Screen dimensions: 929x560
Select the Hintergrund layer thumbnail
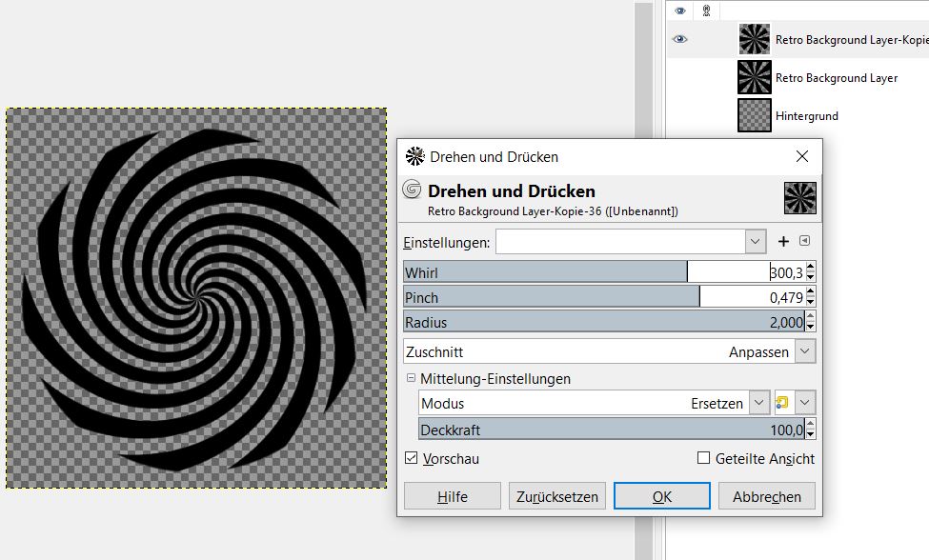[754, 115]
